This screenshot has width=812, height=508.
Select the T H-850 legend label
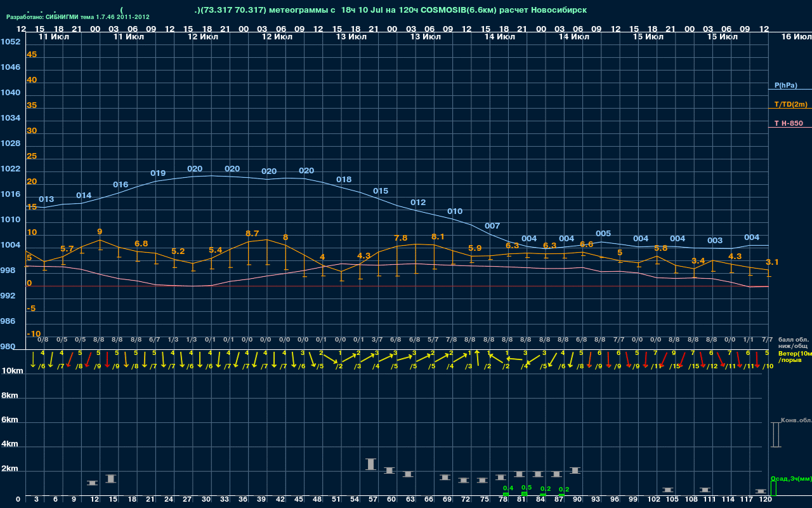coord(787,123)
